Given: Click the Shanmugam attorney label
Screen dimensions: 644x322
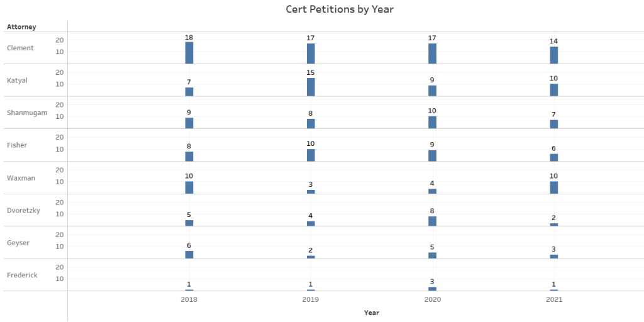Looking at the screenshot, I should point(26,113).
